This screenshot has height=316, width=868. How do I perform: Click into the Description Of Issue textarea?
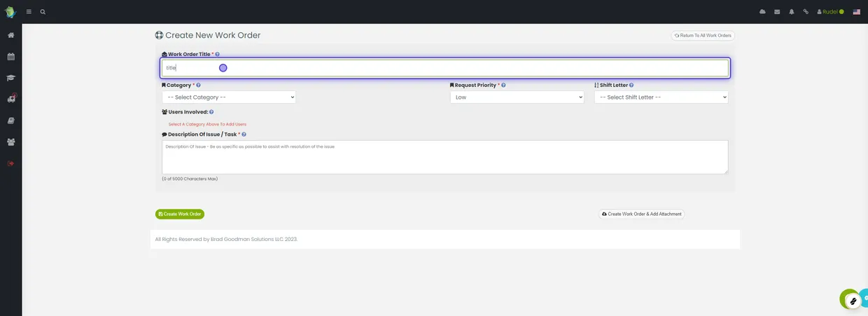click(x=445, y=157)
